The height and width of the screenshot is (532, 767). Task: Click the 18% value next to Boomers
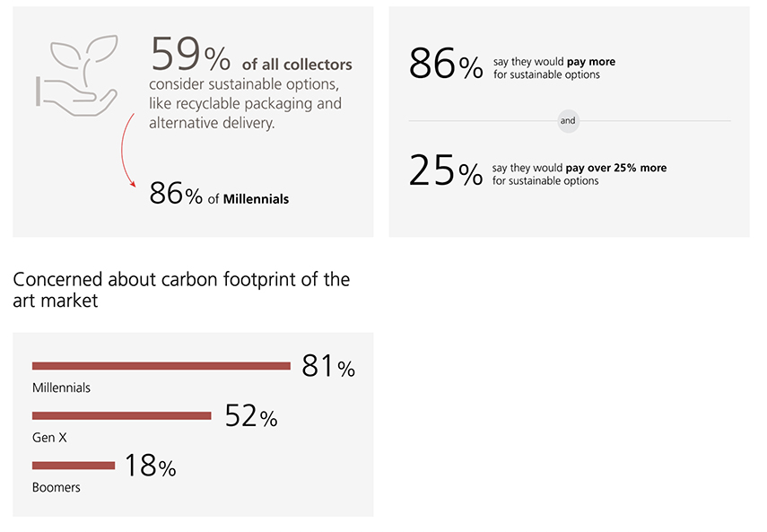pyautogui.click(x=150, y=466)
